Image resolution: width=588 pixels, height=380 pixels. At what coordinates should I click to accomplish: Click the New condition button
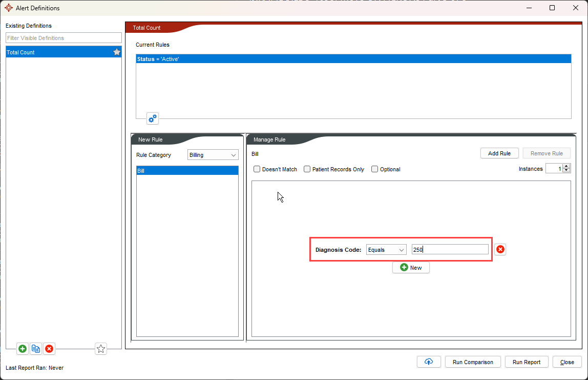click(x=411, y=267)
